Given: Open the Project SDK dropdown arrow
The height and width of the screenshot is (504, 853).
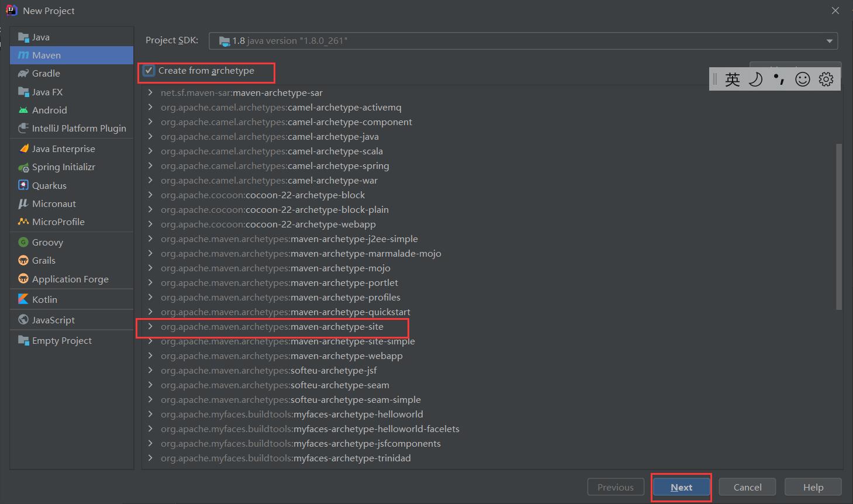Looking at the screenshot, I should click(x=829, y=41).
